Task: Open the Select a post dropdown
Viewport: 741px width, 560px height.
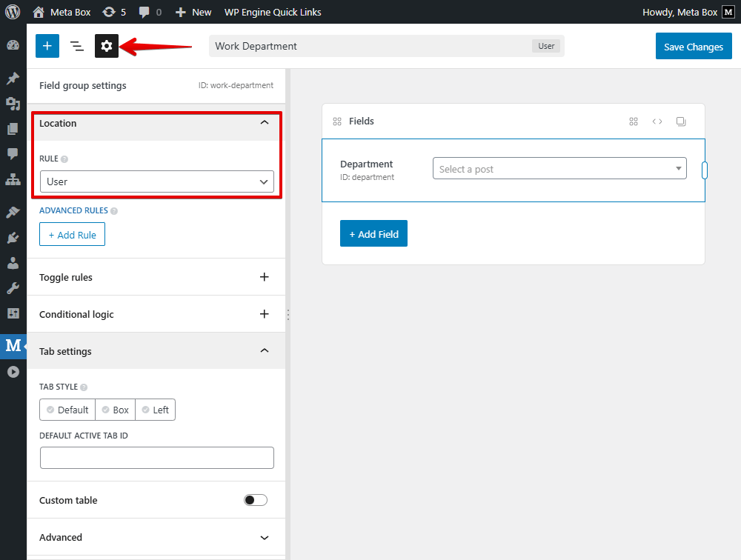Action: [x=559, y=169]
